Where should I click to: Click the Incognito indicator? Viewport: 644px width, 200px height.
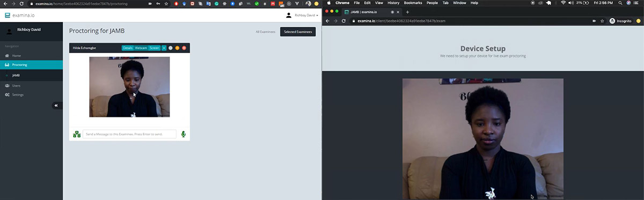click(621, 21)
